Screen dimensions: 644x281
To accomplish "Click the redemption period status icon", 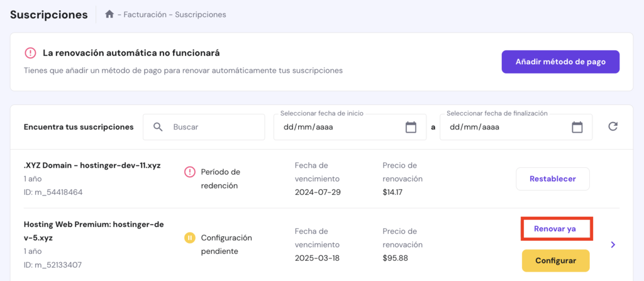I will coord(190,172).
